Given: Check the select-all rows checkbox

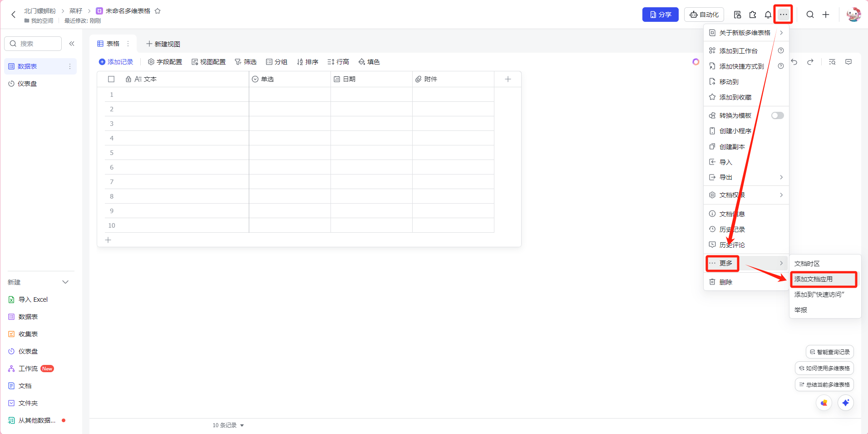Looking at the screenshot, I should point(111,79).
